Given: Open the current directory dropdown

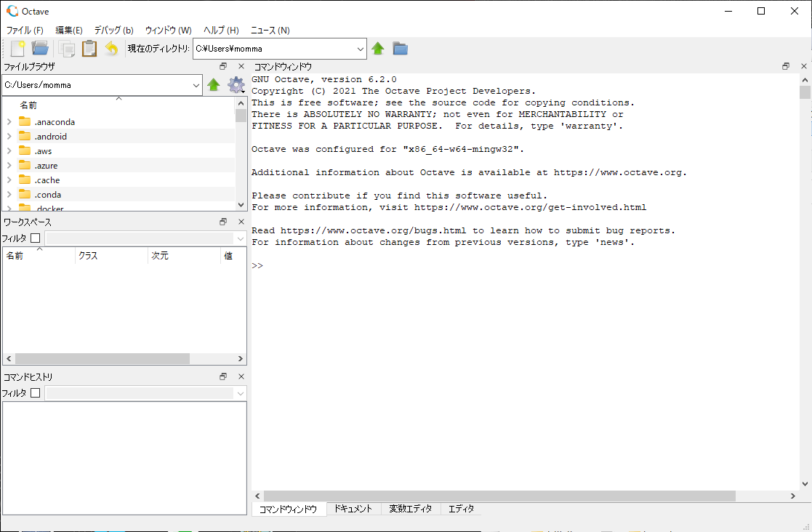Looking at the screenshot, I should coord(360,49).
